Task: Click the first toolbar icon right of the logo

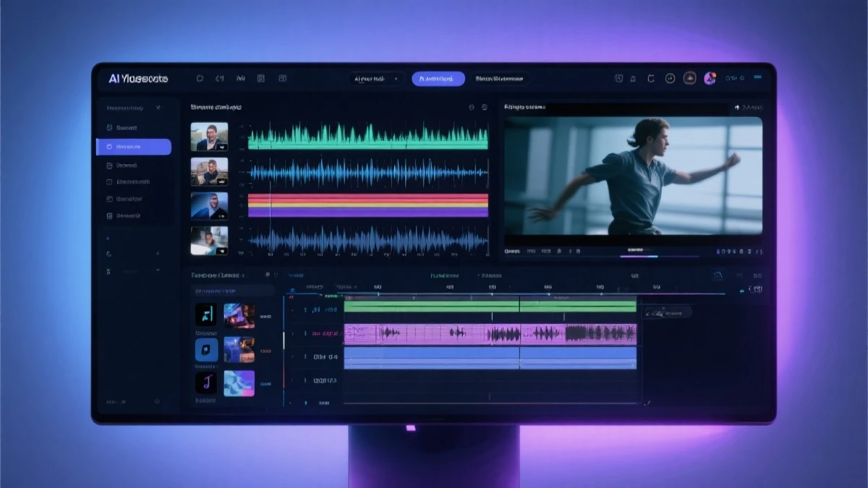Action: [x=200, y=78]
